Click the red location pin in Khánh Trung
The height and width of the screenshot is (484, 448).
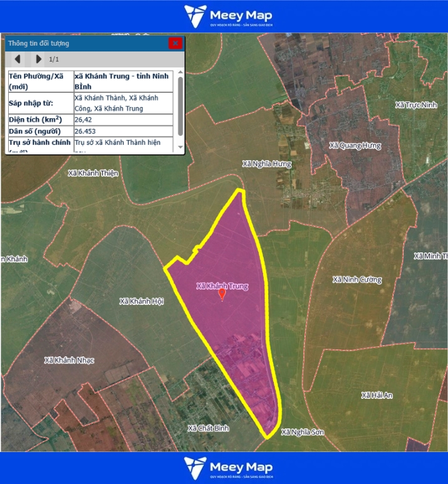pos(222,294)
